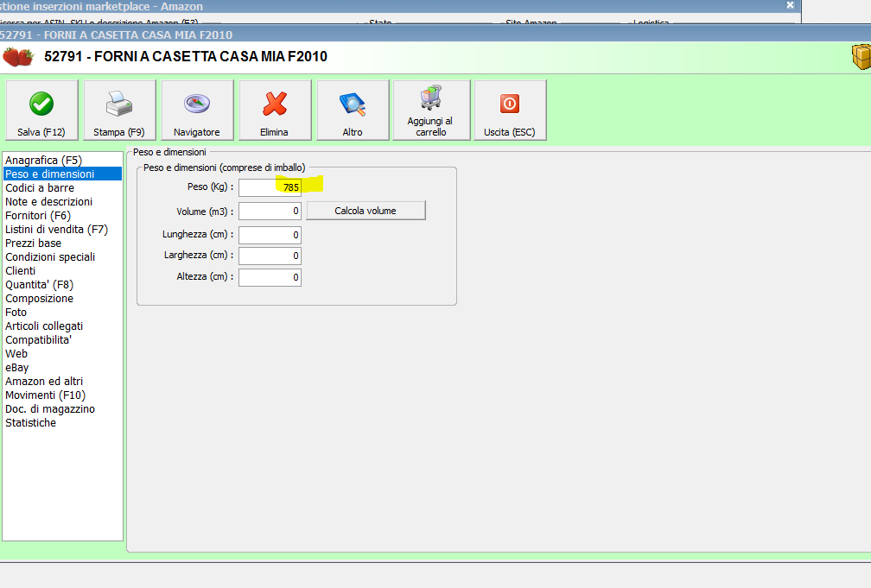Click the window title bar text 52791 - FORNI A CASETTA
Image resolution: width=871 pixels, height=588 pixels.
pos(116,35)
